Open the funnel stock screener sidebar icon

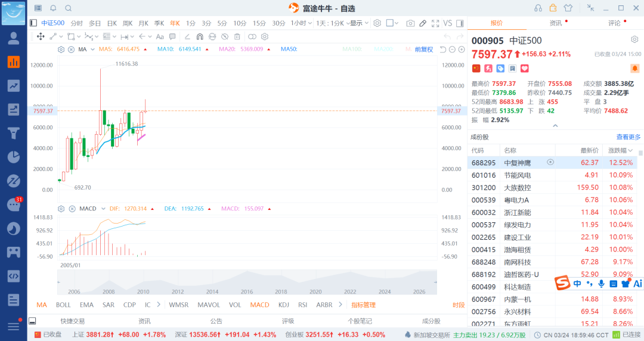coord(14,133)
